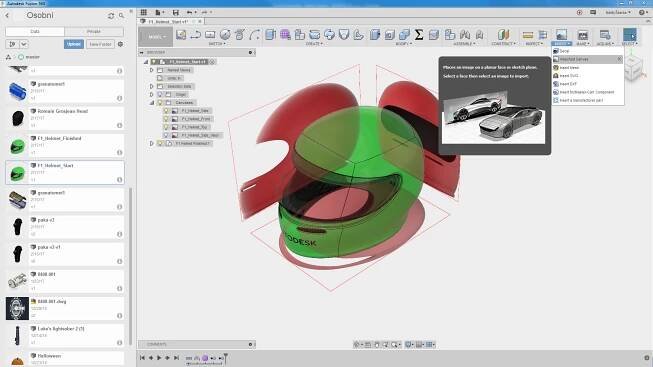
Task: Toggle bulb of F1_Helmet_Top canvas
Action: 166,127
